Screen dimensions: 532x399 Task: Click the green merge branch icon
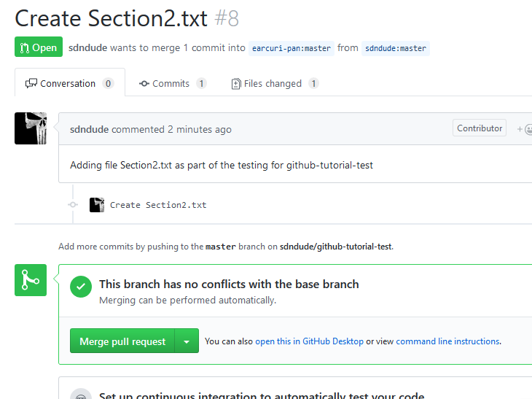tap(31, 280)
